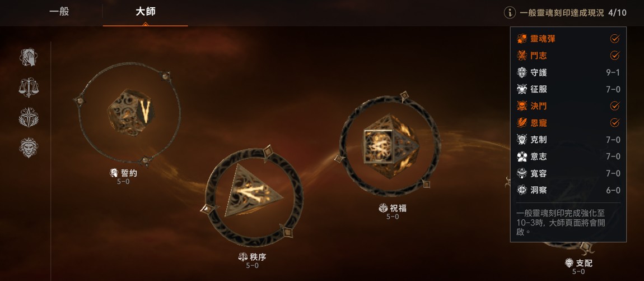644x281 pixels.
Task: Select the 征服 entry in the list
Action: coord(568,89)
